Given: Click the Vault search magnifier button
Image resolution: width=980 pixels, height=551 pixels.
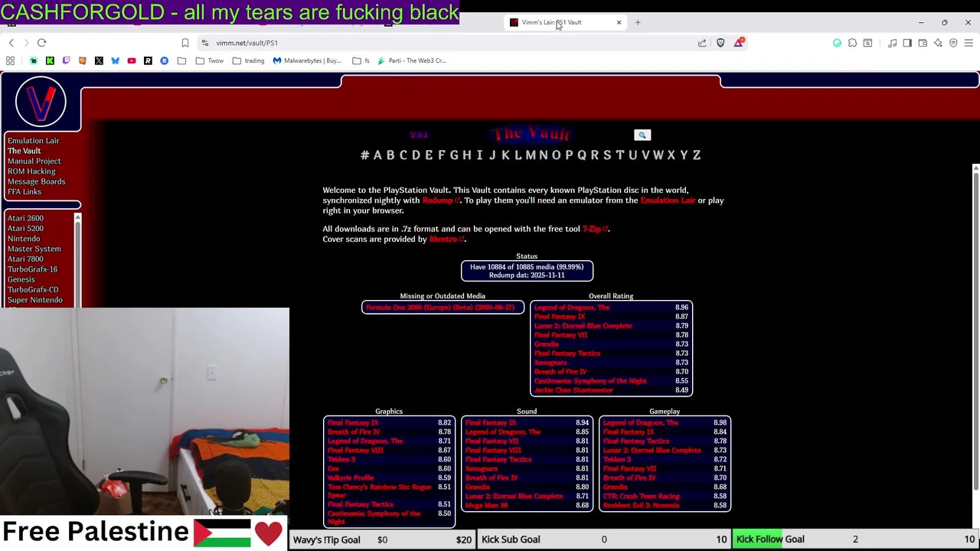Looking at the screenshot, I should coord(642,135).
